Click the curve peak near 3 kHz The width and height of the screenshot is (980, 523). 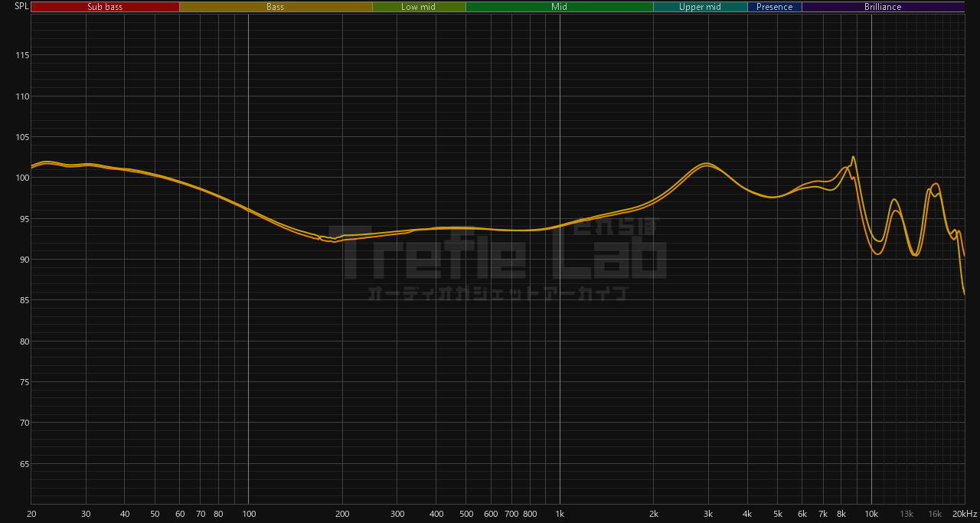click(x=707, y=164)
